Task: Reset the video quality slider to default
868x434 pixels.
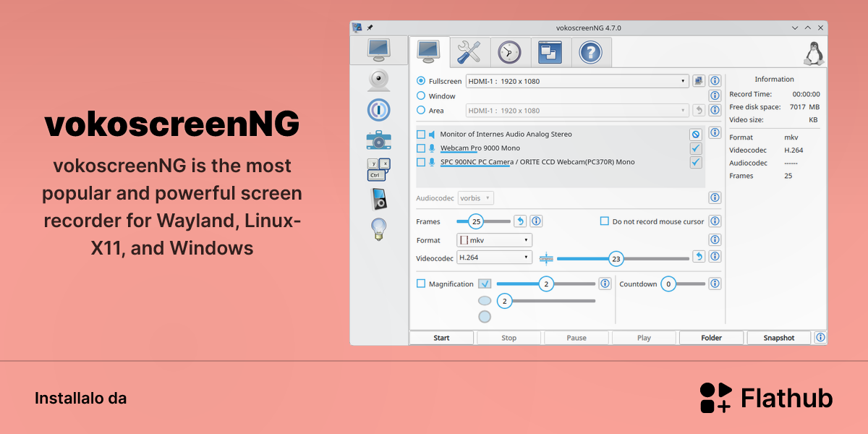Action: (x=699, y=256)
